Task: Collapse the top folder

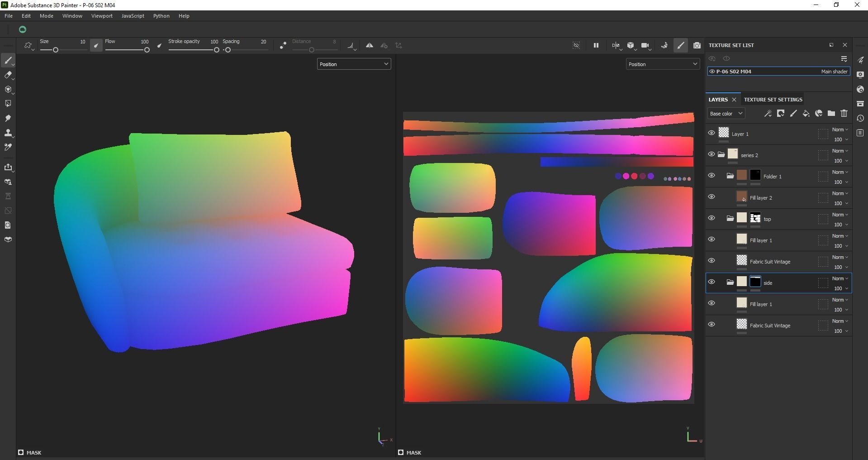Action: pos(730,218)
